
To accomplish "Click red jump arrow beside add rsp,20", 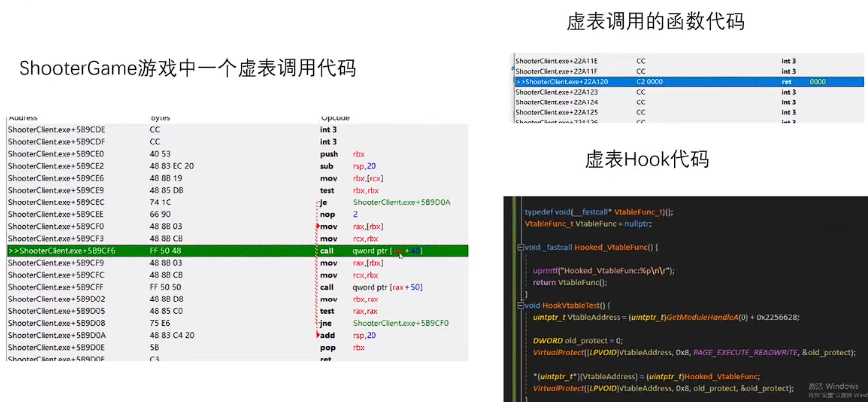I will point(317,335).
